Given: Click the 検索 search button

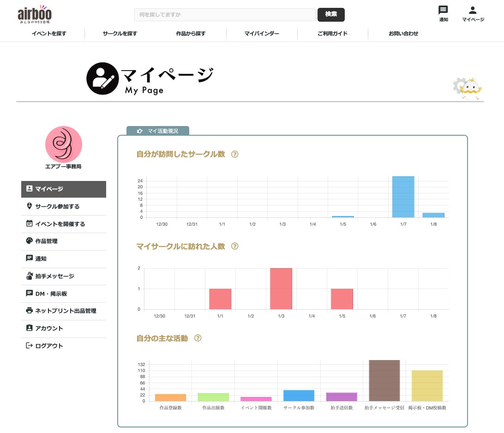Looking at the screenshot, I should click(331, 14).
